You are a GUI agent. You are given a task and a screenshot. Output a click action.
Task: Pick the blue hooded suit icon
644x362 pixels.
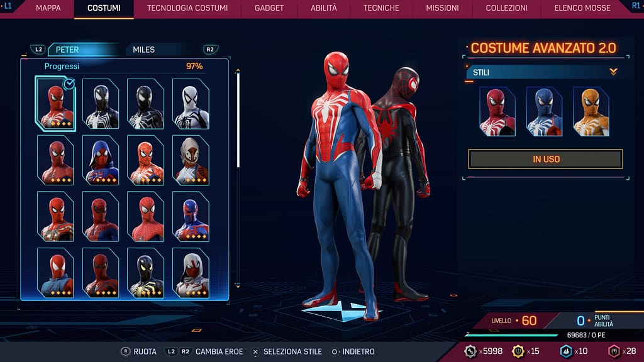coord(101,160)
